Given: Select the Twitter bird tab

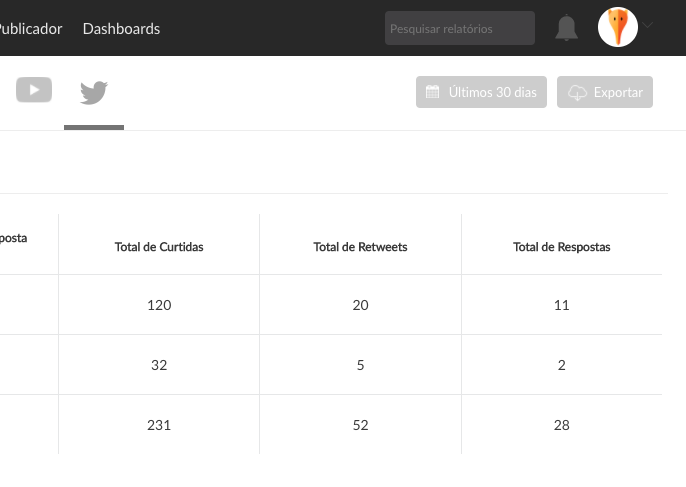Looking at the screenshot, I should coord(94,93).
